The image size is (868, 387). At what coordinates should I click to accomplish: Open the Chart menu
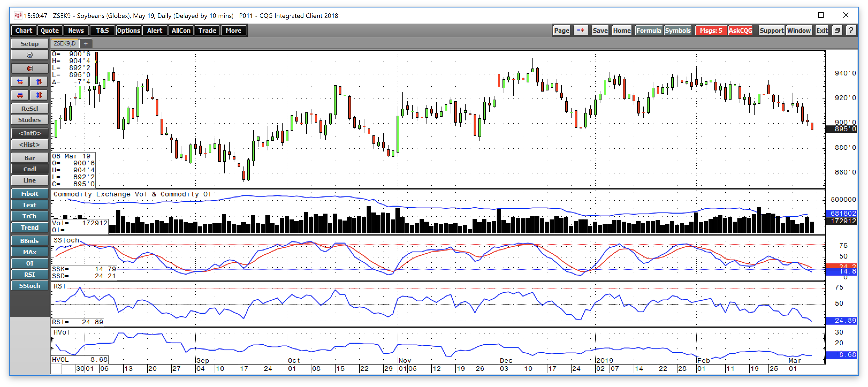pyautogui.click(x=23, y=30)
